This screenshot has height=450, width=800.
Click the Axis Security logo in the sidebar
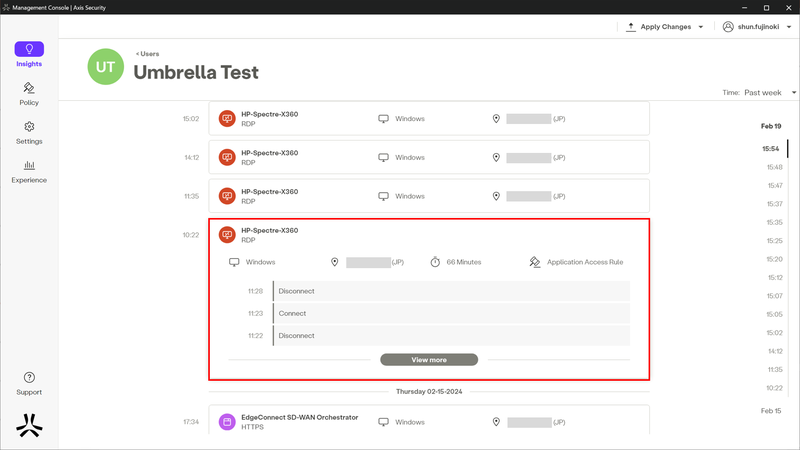29,425
